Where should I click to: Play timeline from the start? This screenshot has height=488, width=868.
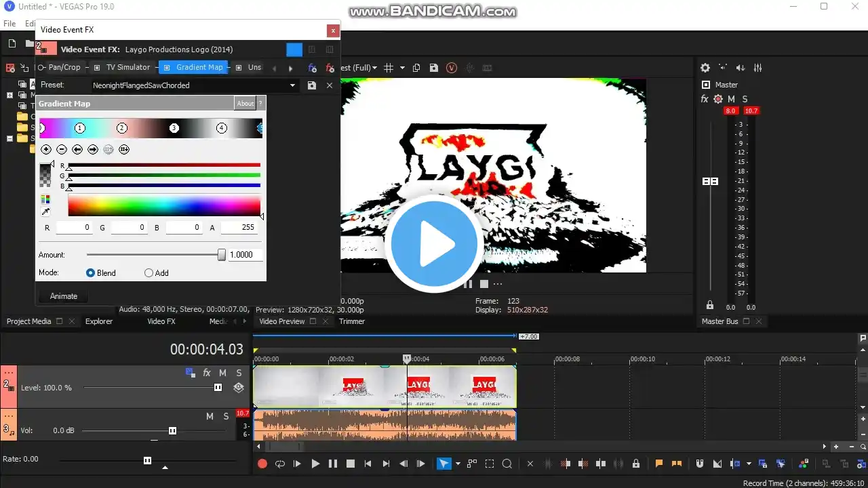coord(297,464)
